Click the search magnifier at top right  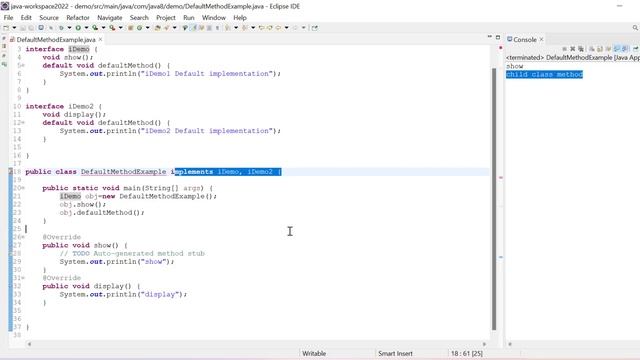pos(635,28)
